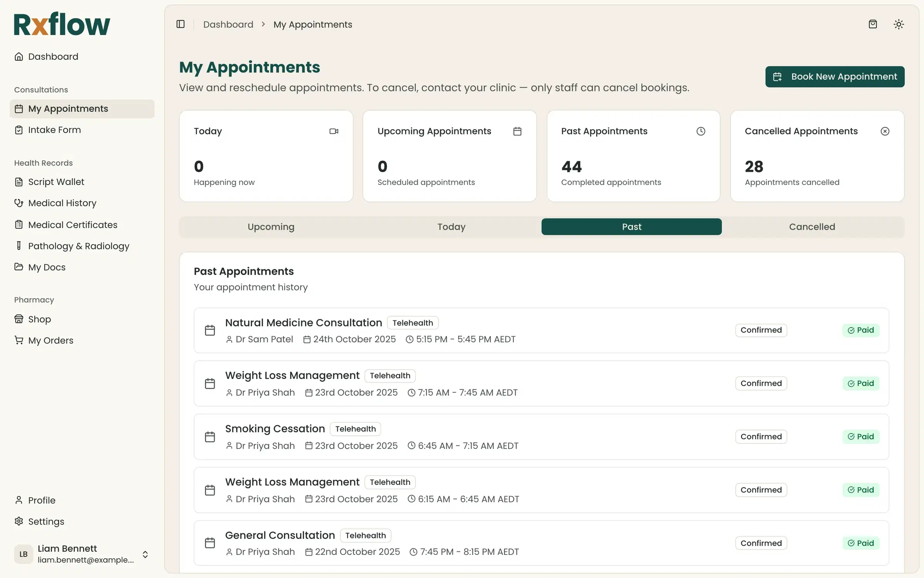View My Orders
The height and width of the screenshot is (578, 924).
pyautogui.click(x=82, y=340)
